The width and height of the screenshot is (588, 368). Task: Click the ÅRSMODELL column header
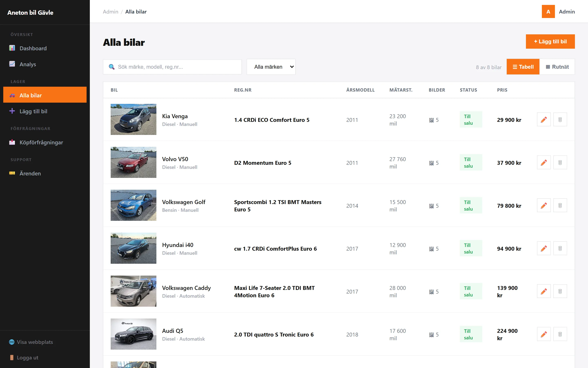pyautogui.click(x=360, y=90)
